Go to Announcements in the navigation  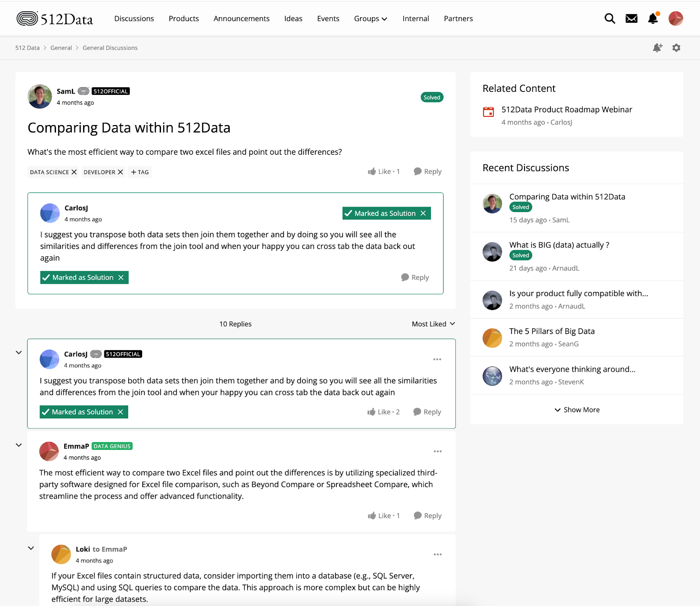click(x=241, y=18)
